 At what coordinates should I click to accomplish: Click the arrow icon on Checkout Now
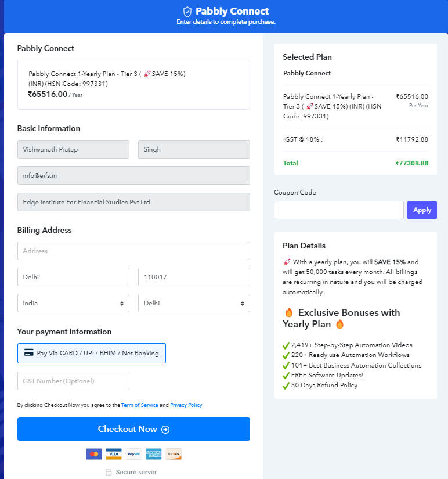pos(165,430)
